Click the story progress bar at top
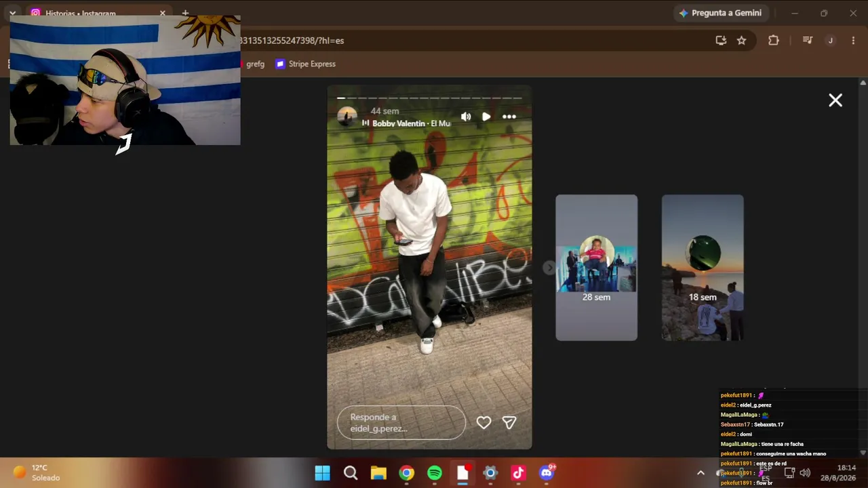This screenshot has width=868, height=488. pos(430,98)
